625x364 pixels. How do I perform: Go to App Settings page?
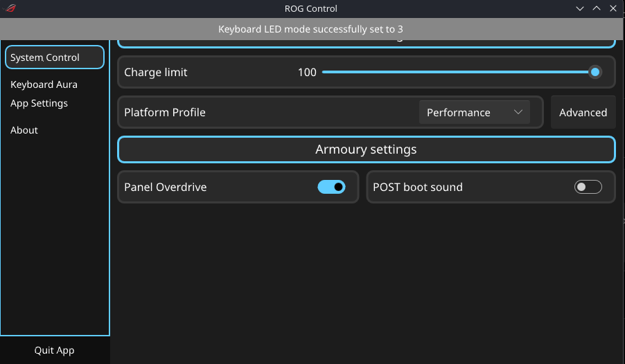pos(39,103)
